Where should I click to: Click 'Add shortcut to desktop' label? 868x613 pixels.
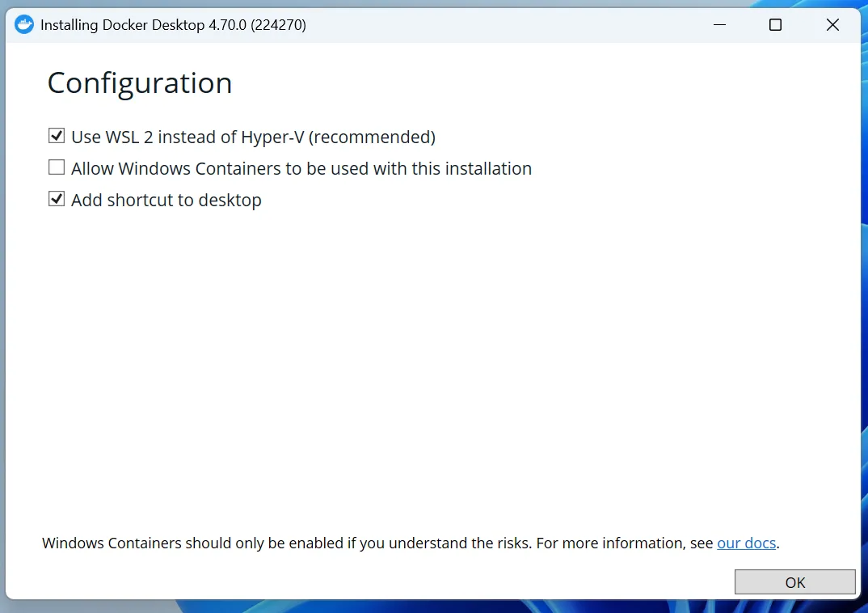pos(166,200)
